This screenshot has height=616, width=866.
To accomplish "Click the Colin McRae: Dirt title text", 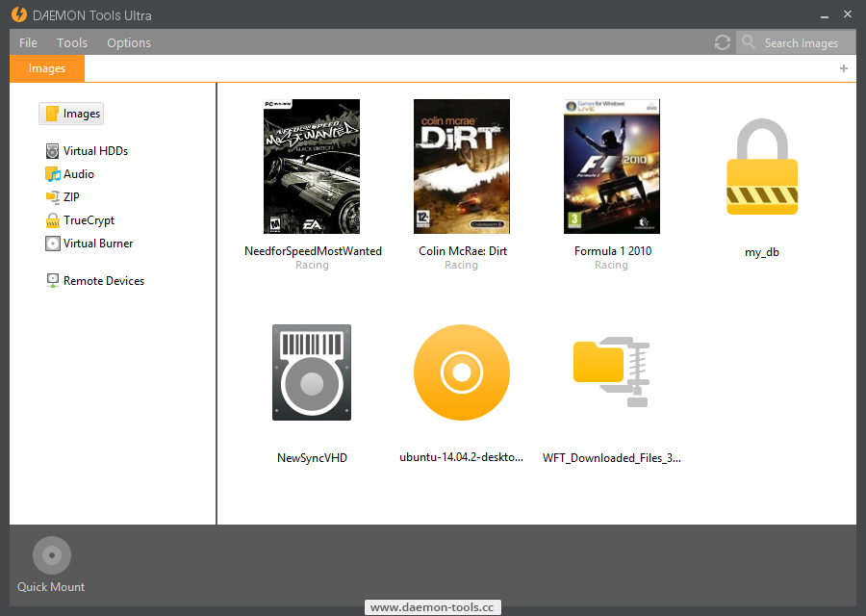I will [x=463, y=251].
